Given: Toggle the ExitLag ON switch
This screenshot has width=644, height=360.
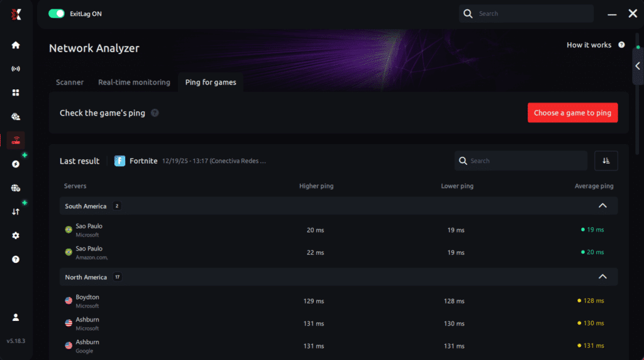Looking at the screenshot, I should click(x=57, y=14).
